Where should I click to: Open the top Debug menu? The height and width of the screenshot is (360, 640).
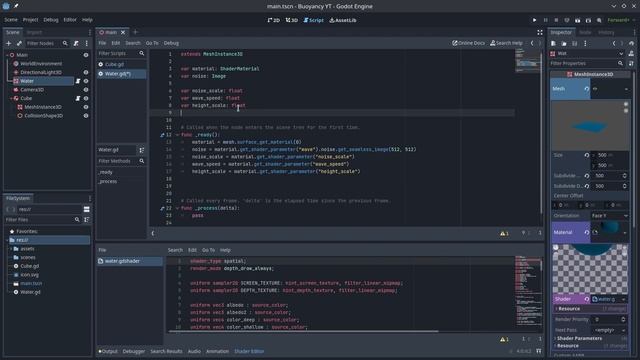click(x=51, y=20)
